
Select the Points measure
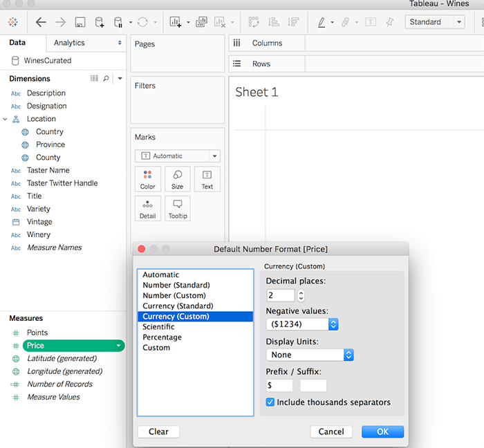(x=37, y=333)
